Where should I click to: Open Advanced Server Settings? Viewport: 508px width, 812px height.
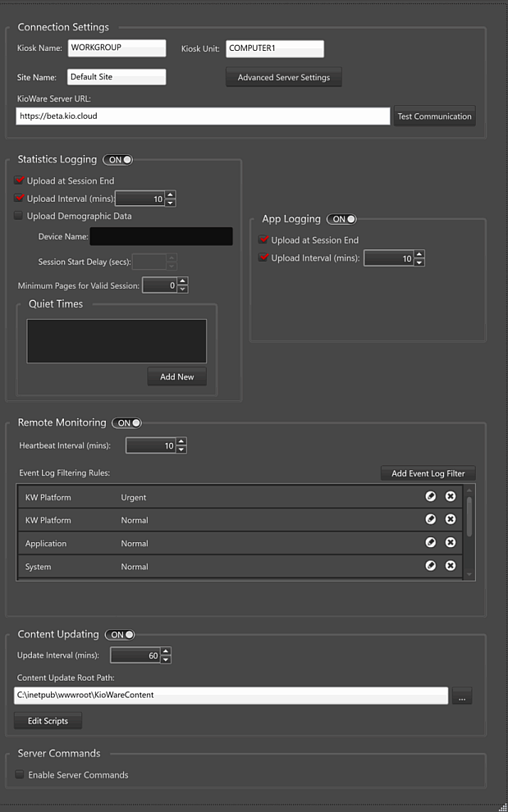point(284,77)
